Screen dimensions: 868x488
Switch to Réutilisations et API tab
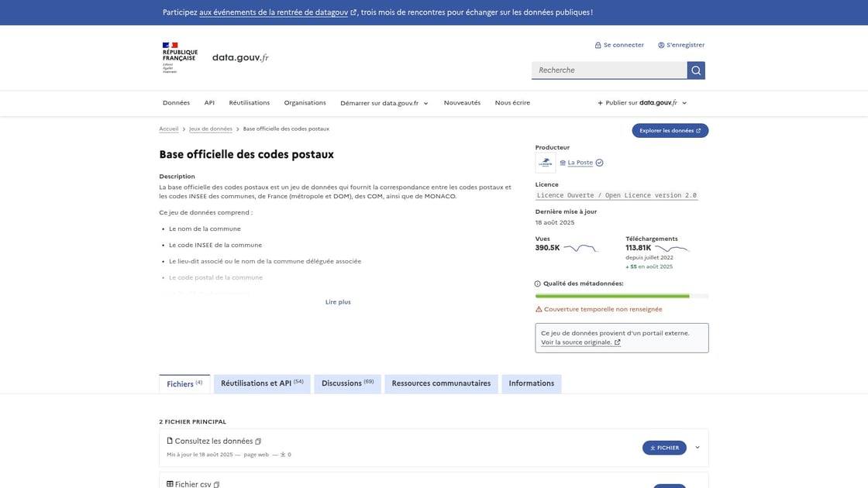pos(262,383)
